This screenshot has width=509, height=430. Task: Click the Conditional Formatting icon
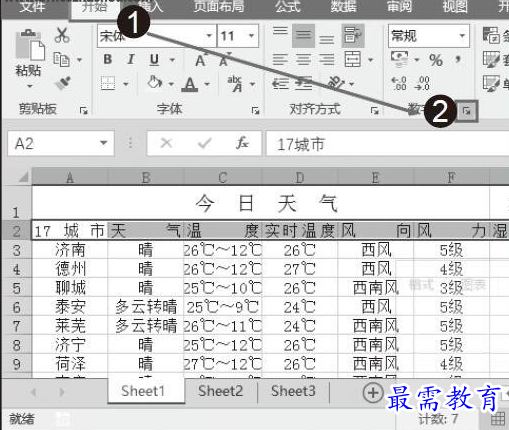(x=491, y=35)
